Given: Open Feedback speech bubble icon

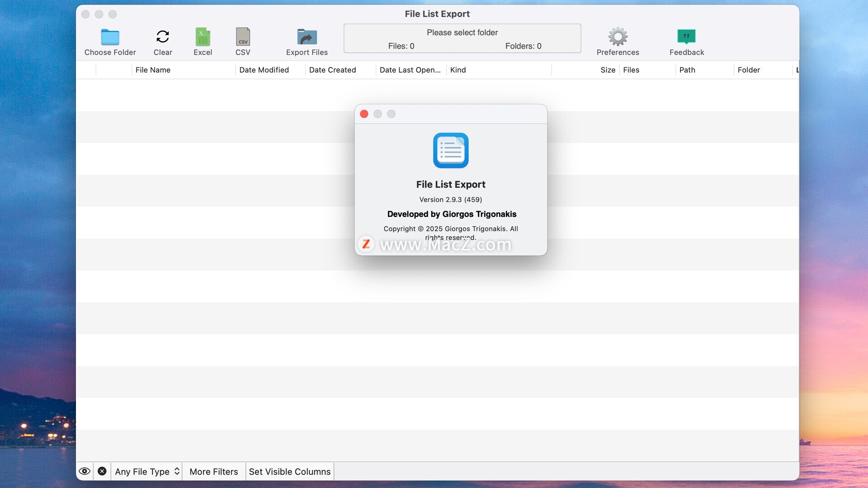Looking at the screenshot, I should [x=686, y=37].
